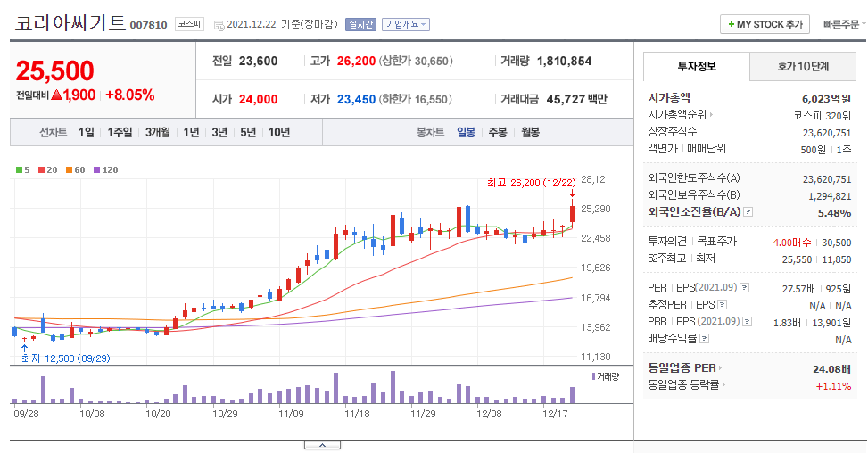
Task: Click the help icon next to PBR BPS(2021.09)
Action: click(x=748, y=321)
